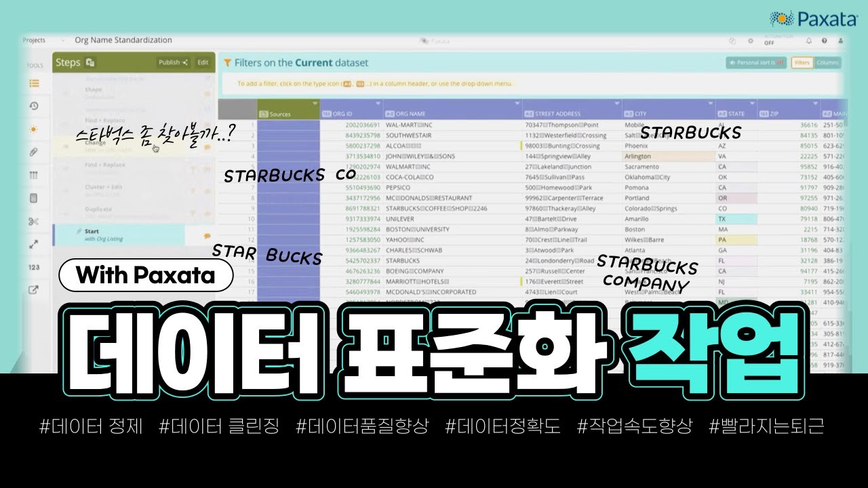Click the CHARLES SCHWAB org name cell

point(453,250)
